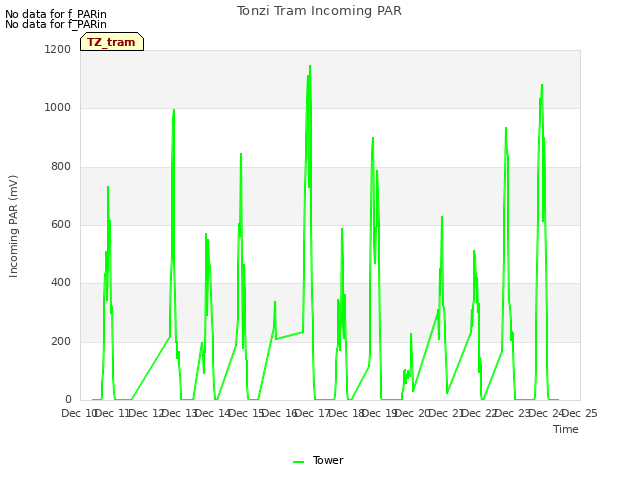Image resolution: width=640 pixels, height=480 pixels.
Task: Click the data peak near 1000 on Dec 13
Action: 174,110
